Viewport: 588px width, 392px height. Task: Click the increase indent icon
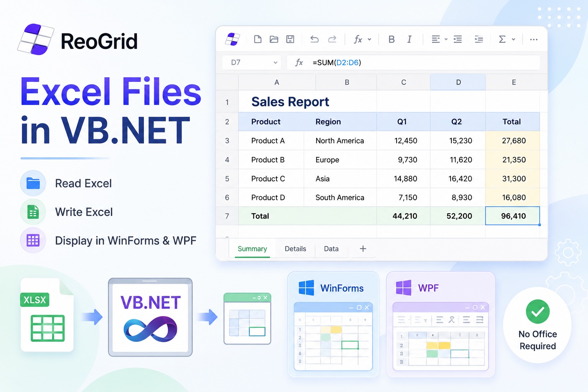tap(479, 39)
